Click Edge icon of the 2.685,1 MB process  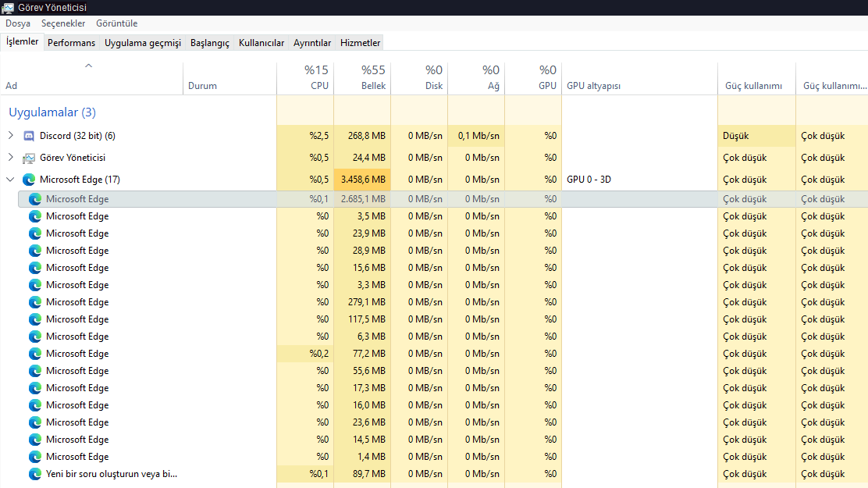pos(35,199)
